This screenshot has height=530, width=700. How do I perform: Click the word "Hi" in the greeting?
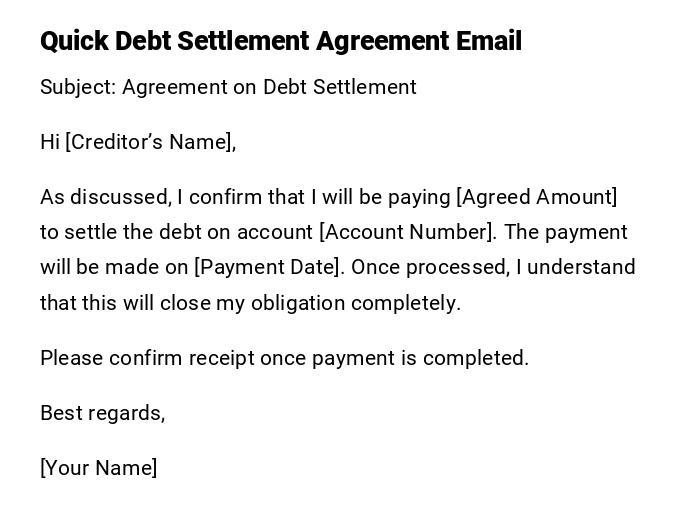point(50,142)
